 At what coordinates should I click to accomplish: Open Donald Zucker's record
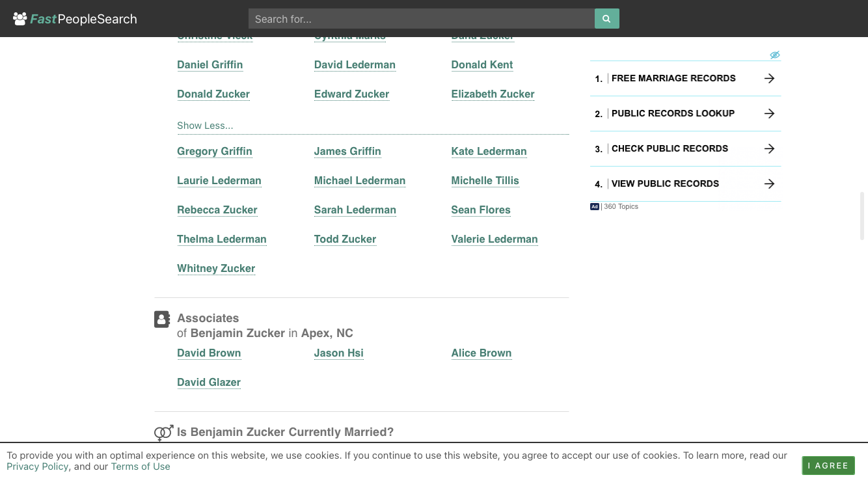tap(213, 94)
